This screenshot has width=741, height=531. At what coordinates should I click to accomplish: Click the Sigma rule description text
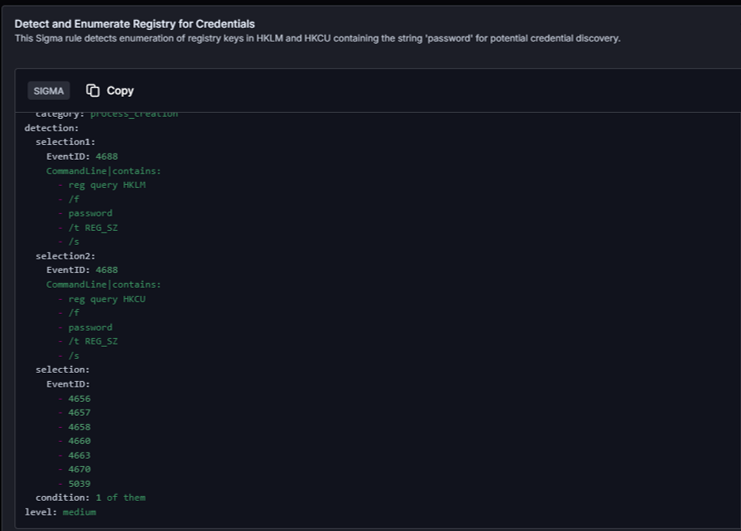[317, 38]
